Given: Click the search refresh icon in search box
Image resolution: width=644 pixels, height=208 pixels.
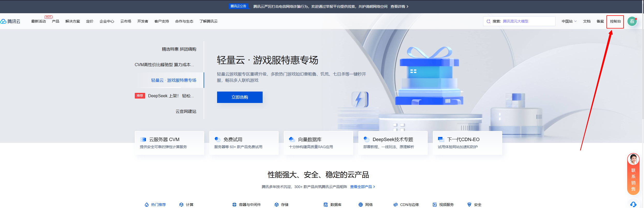Looking at the screenshot, I should click(488, 21).
